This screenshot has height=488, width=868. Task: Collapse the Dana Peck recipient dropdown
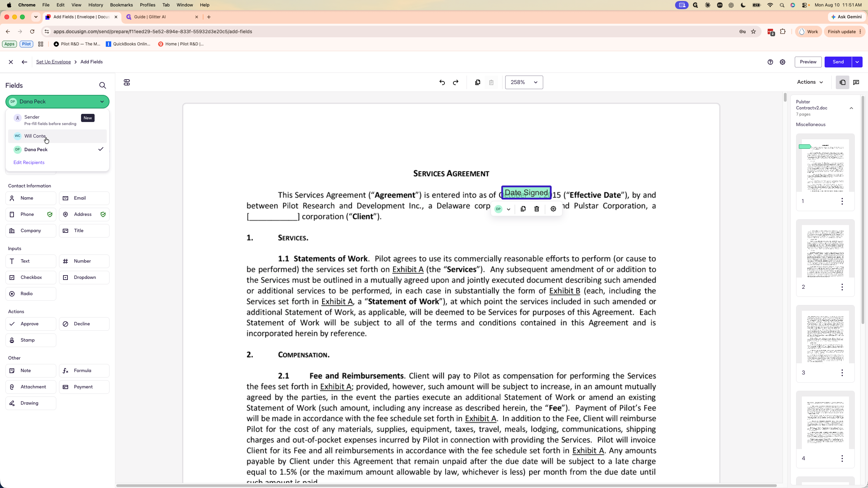click(57, 102)
